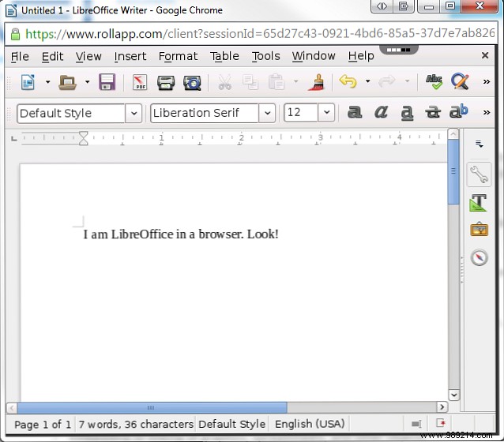Click the Copy icon
504x442 pixels.
[250, 82]
